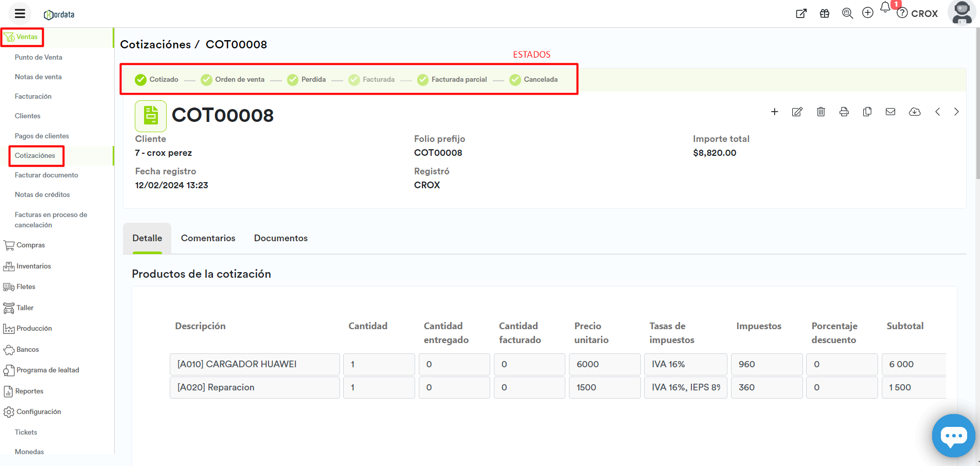Click the cloud download icon
This screenshot has height=466, width=980.
914,112
